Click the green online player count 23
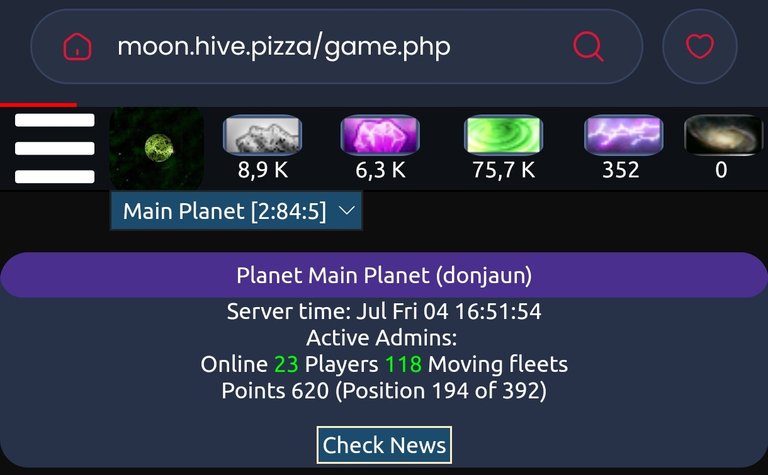Image resolution: width=768 pixels, height=475 pixels. (286, 364)
